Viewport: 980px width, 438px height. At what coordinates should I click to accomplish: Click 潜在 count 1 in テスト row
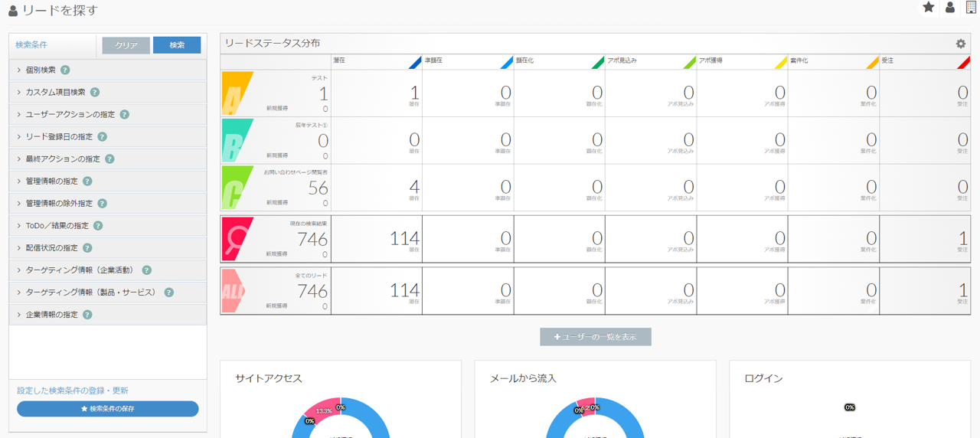point(415,93)
